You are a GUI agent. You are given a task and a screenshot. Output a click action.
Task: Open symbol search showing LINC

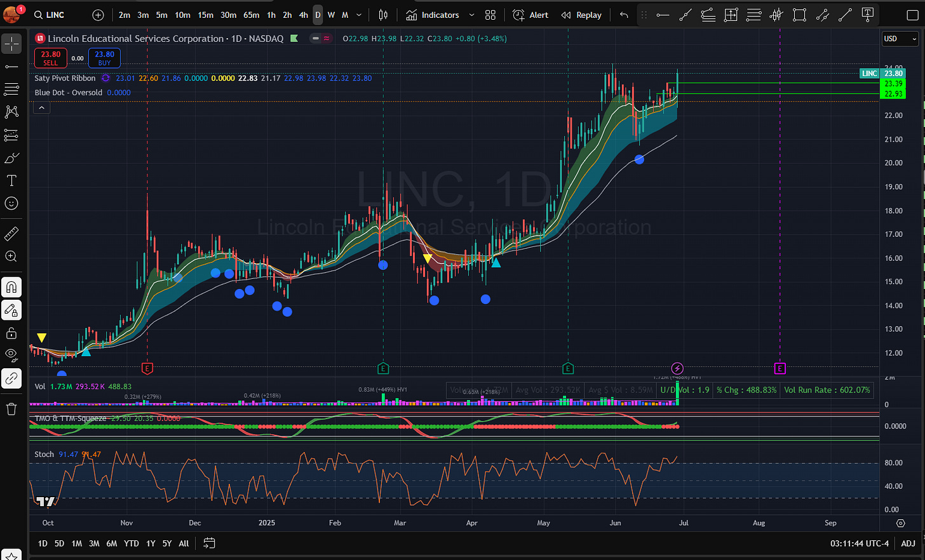50,15
